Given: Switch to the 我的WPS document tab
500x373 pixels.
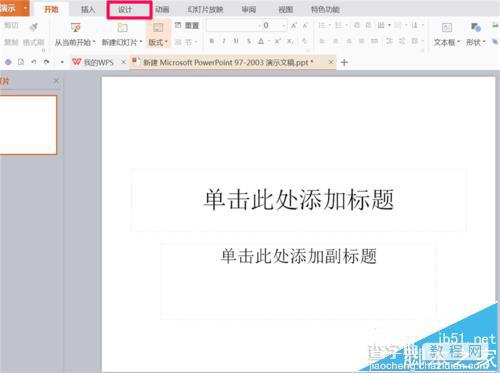Looking at the screenshot, I should 99,62.
